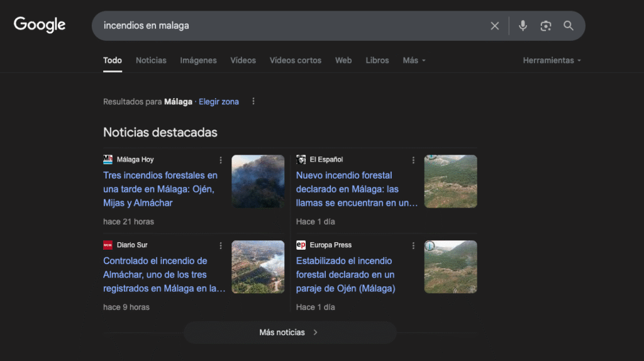The height and width of the screenshot is (361, 644).
Task: Click the Diario Sur fire thumbnail image
Action: click(258, 267)
